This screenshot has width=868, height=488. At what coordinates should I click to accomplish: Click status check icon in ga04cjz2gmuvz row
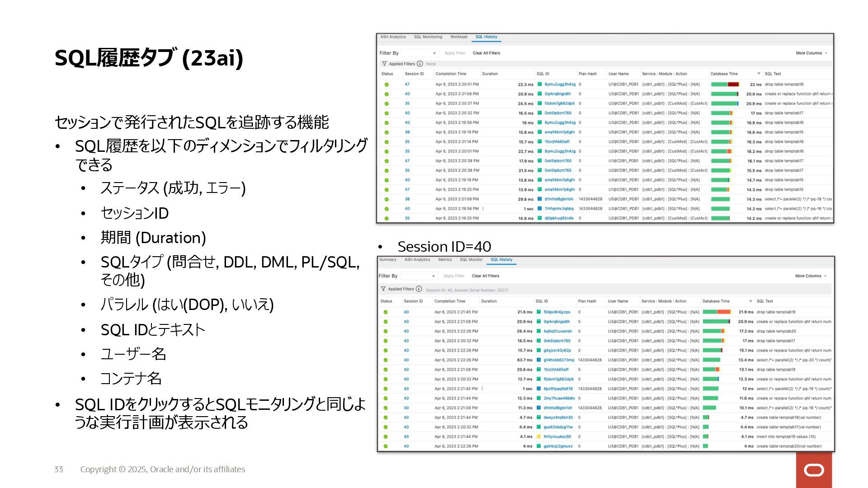click(386, 446)
